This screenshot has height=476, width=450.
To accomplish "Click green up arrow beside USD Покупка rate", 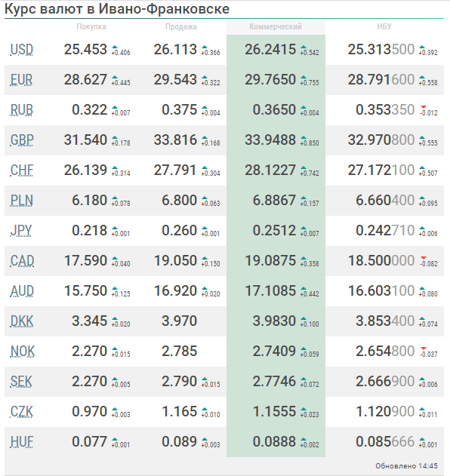I will (x=115, y=47).
